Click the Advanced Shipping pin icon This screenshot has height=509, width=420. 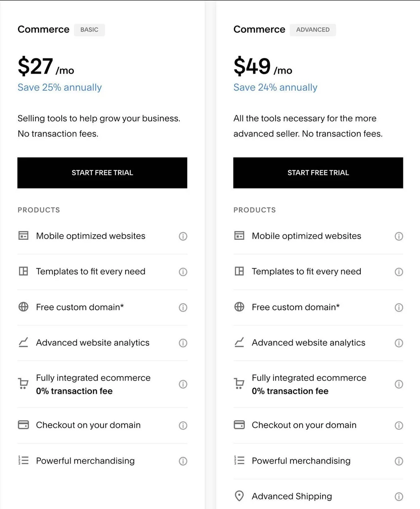239,496
